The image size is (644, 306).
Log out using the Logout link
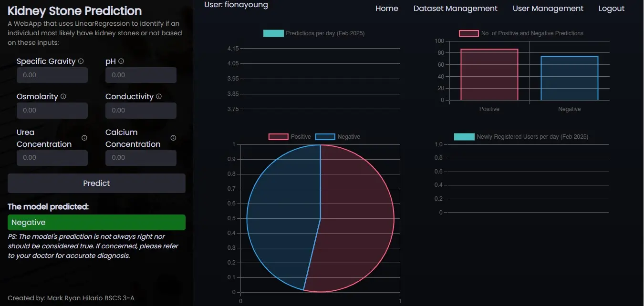pyautogui.click(x=611, y=9)
